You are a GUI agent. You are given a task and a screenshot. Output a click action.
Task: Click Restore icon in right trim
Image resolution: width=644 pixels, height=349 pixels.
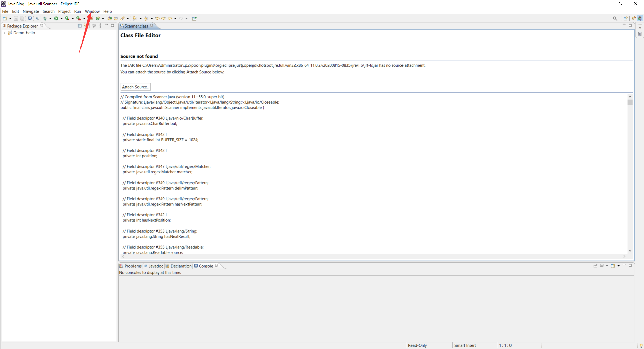(x=640, y=28)
